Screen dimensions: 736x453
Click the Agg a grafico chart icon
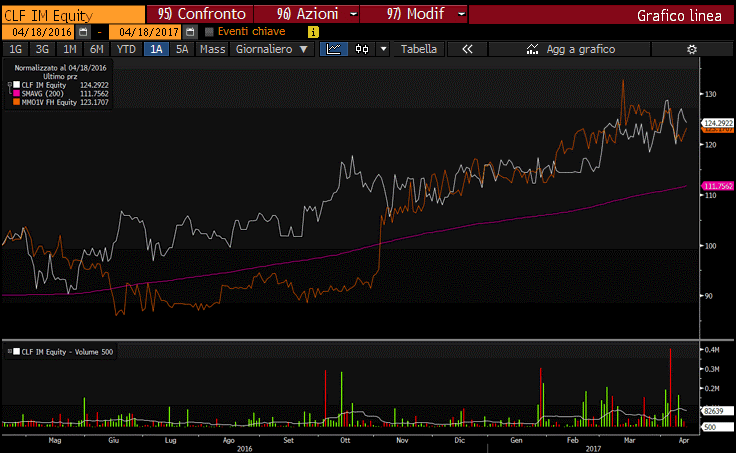[531, 49]
